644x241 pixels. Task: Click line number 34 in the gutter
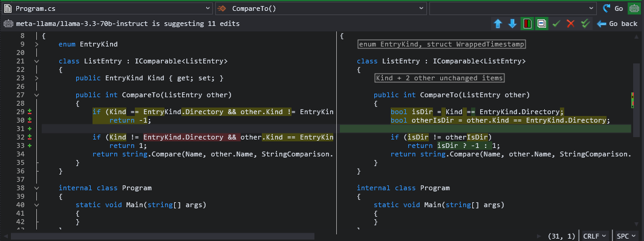click(19, 154)
